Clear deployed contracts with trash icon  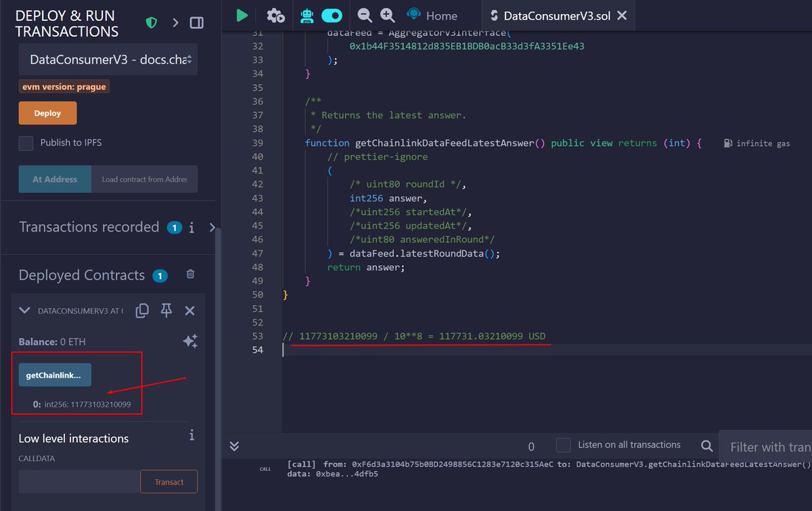click(x=190, y=274)
